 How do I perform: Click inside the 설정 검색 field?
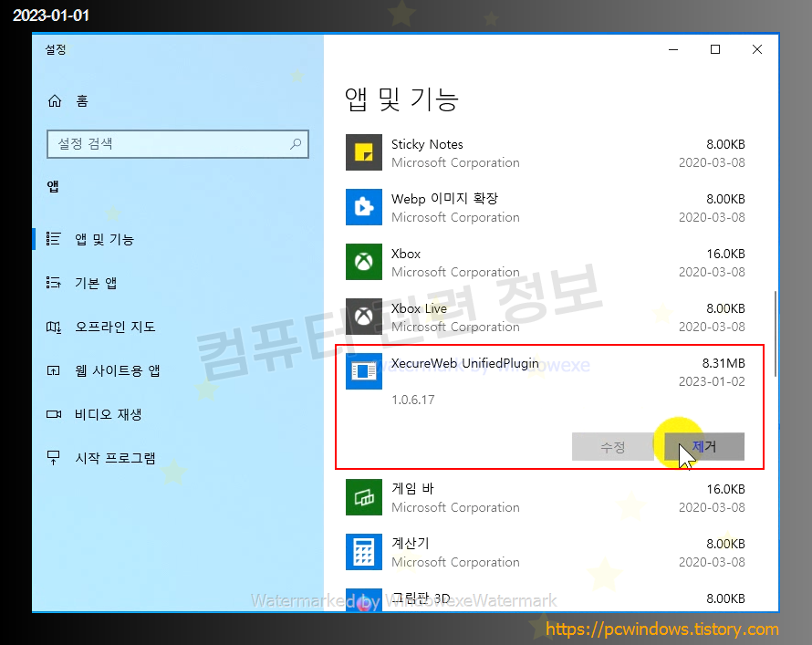point(178,144)
